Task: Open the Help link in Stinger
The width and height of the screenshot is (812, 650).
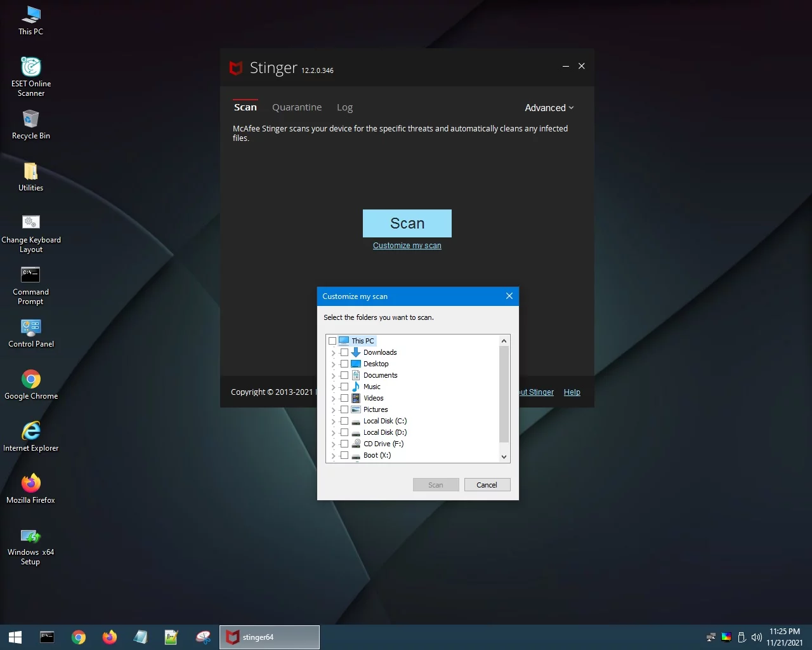Action: pyautogui.click(x=572, y=392)
